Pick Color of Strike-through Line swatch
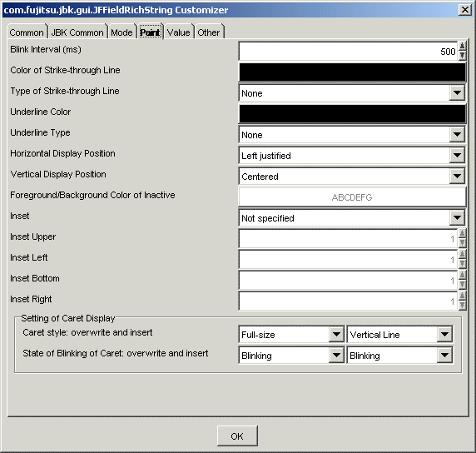Screen dimensions: 476x453 (x=353, y=72)
